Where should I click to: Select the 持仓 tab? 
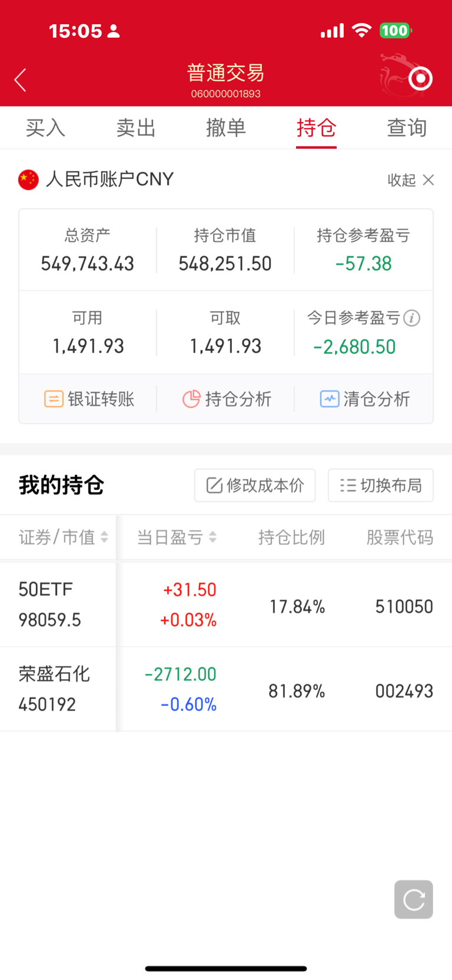pos(316,128)
